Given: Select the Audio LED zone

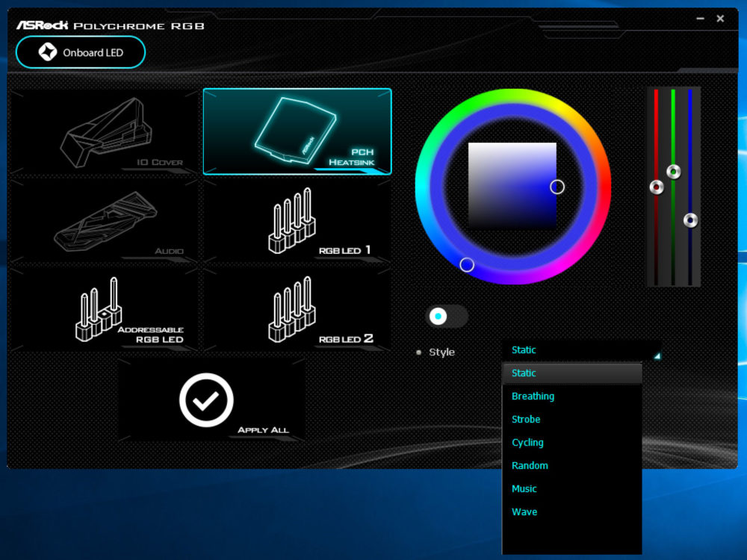Looking at the screenshot, I should coord(104,220).
